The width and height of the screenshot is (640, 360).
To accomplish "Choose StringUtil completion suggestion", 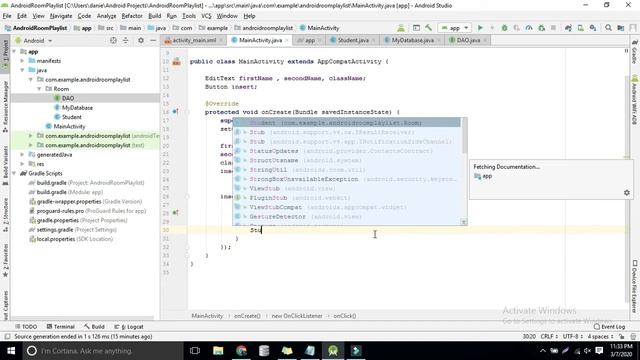I will point(347,170).
